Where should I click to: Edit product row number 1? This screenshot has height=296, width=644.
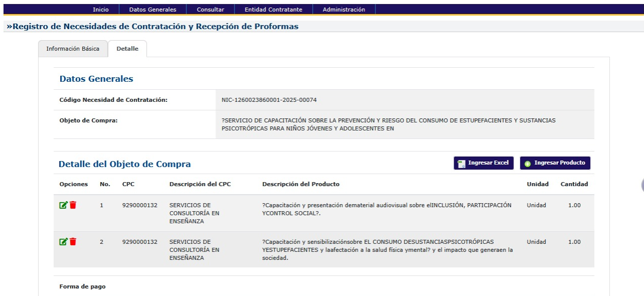(63, 205)
